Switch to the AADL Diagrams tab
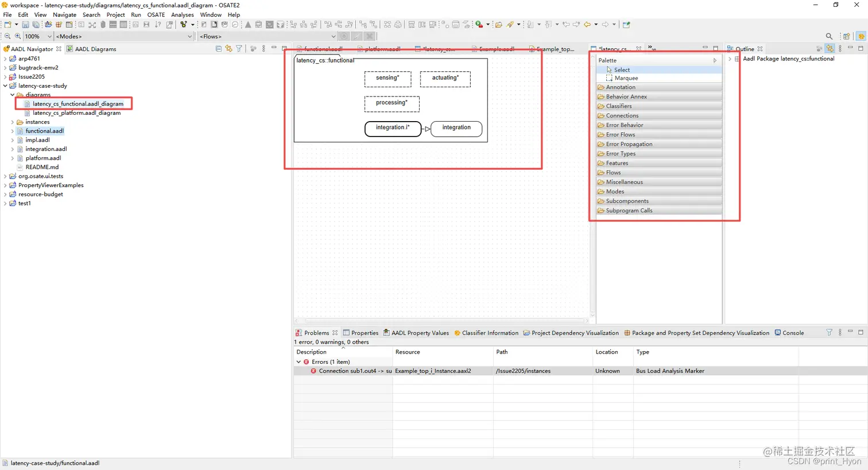This screenshot has height=470, width=868. tap(91, 49)
